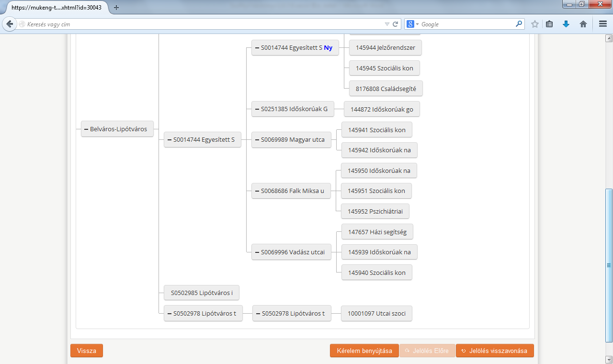Click Kérelem benyújtása button
The image size is (613, 364).
click(x=364, y=351)
